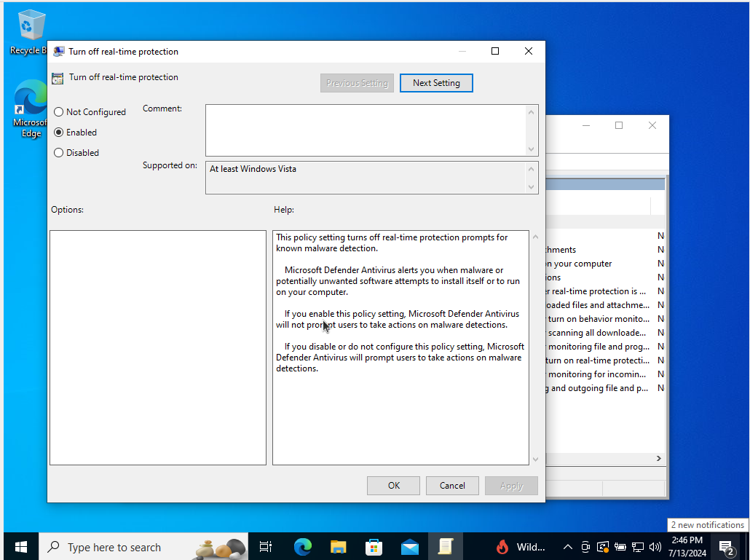Click the policy setting icon beside the heading

[x=58, y=79]
